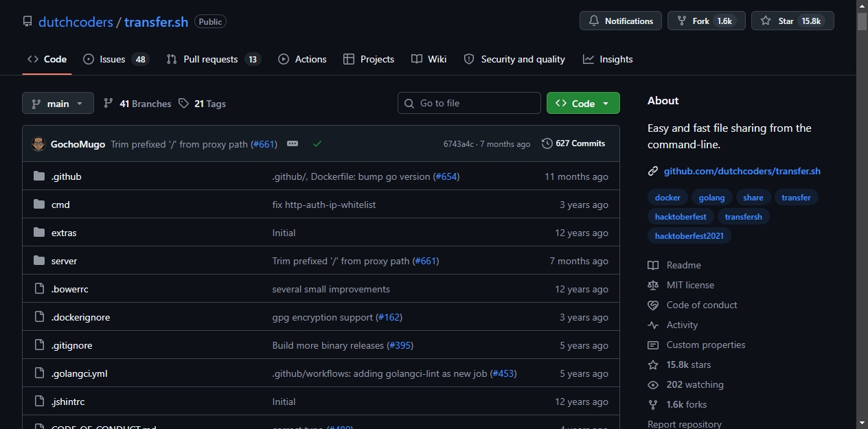Select the share topic tag
This screenshot has width=868, height=429.
753,198
